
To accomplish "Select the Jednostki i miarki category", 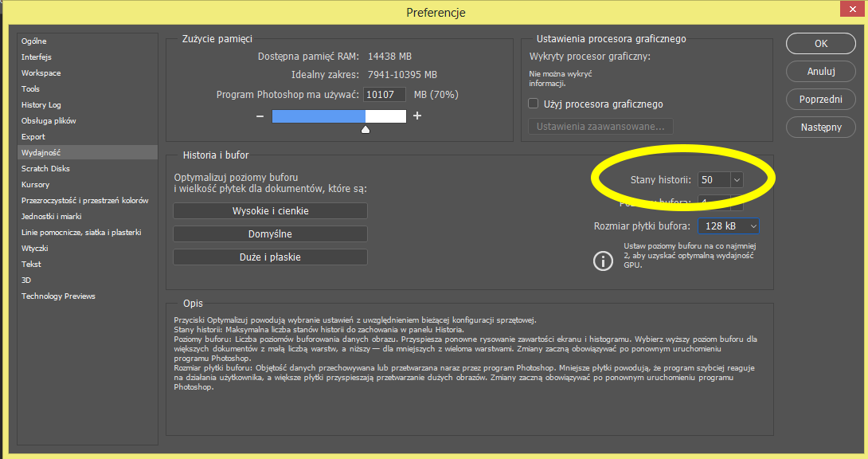I will coord(52,217).
